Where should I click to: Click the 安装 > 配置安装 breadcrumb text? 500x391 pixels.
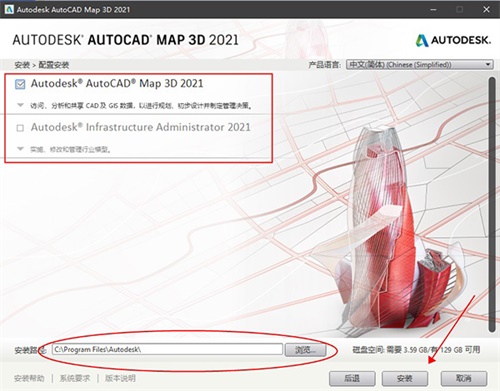coord(42,65)
